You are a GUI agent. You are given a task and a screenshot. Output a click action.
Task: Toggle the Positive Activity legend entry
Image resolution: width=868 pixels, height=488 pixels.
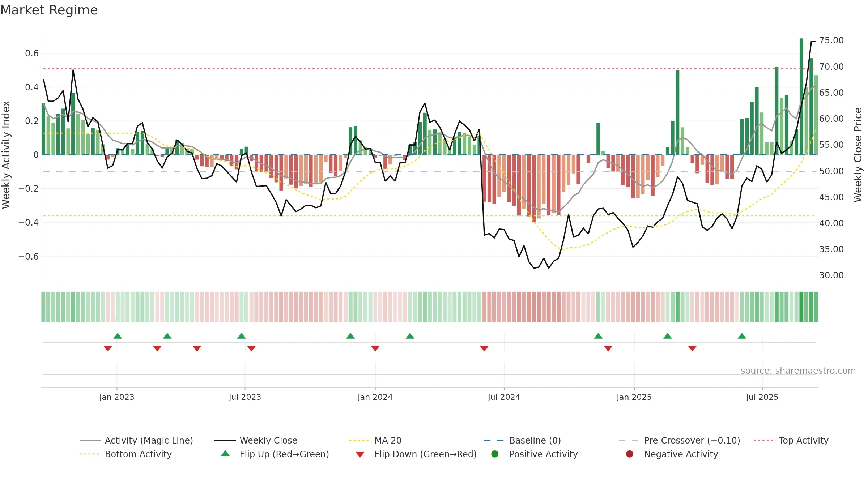535,454
